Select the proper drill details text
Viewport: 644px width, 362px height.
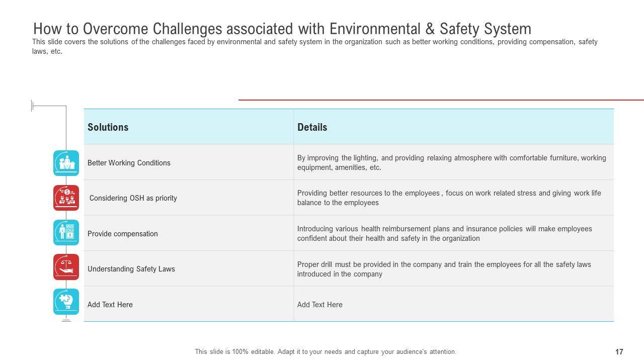(444, 269)
